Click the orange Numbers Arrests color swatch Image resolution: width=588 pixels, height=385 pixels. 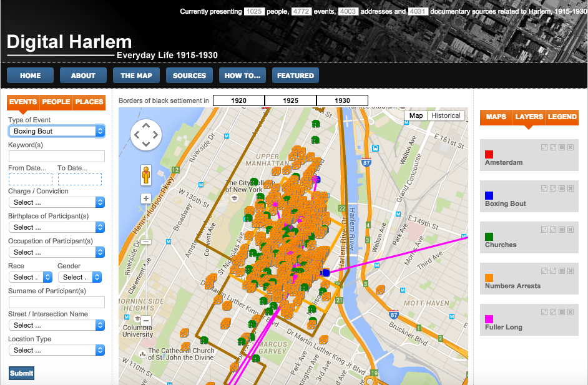[489, 278]
